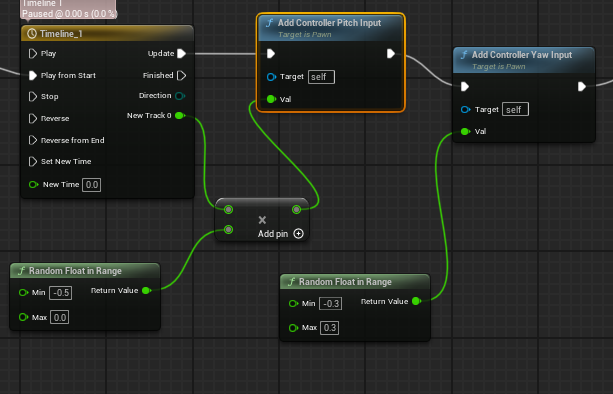
Task: Click Yaw Input node's input exec pin
Action: pos(465,86)
